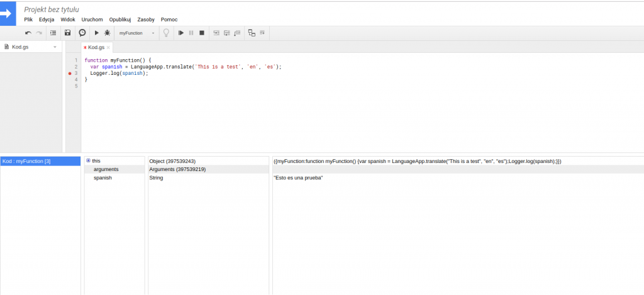Save the project with floppy icon
644x295 pixels.
click(68, 33)
